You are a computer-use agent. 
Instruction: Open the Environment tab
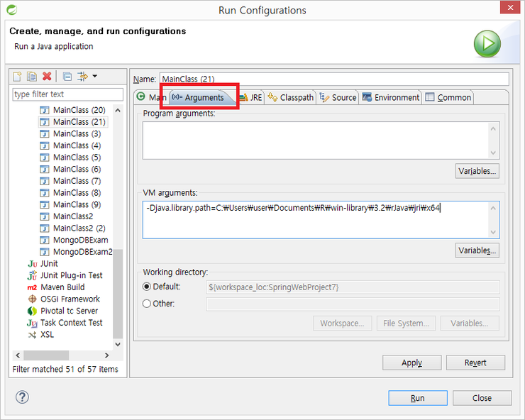click(x=392, y=98)
